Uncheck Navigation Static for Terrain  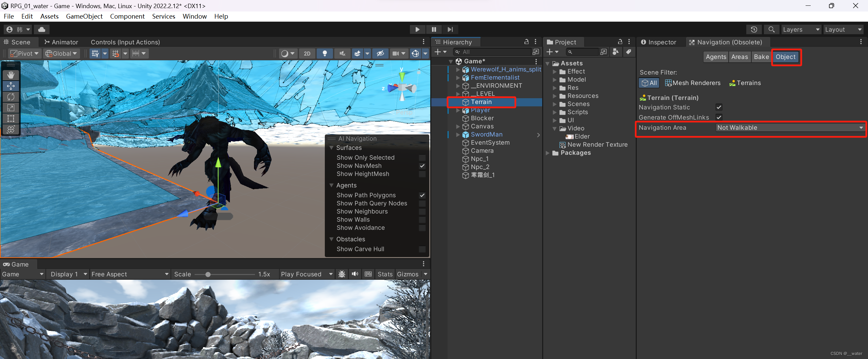719,107
